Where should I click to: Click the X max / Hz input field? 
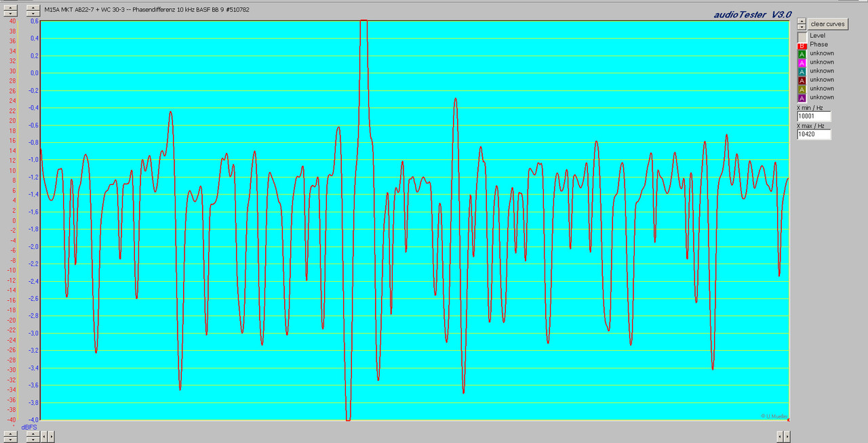pos(814,134)
